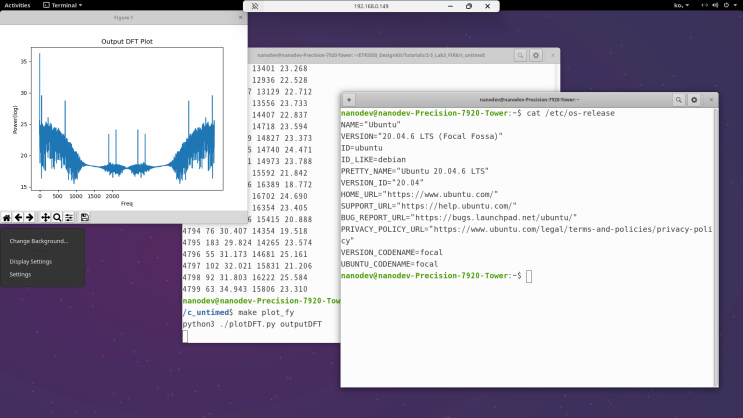Go back to previous plot view
Image resolution: width=743 pixels, height=418 pixels.
[x=18, y=218]
